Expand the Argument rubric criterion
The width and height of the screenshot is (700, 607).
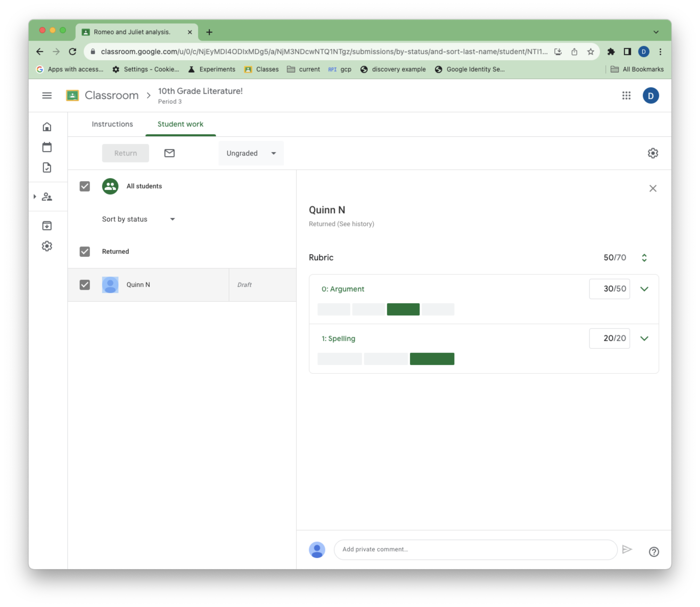[x=644, y=289]
